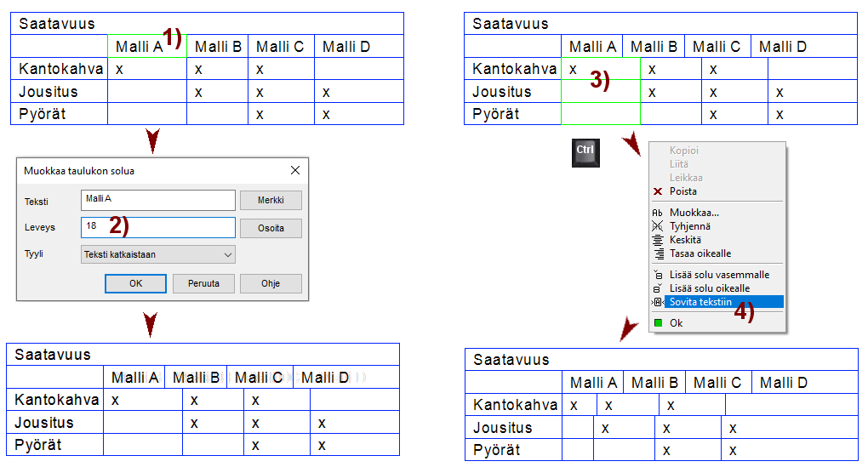Choose Sovita tekstiin from context menu
The width and height of the screenshot is (868, 467).
coord(700,302)
